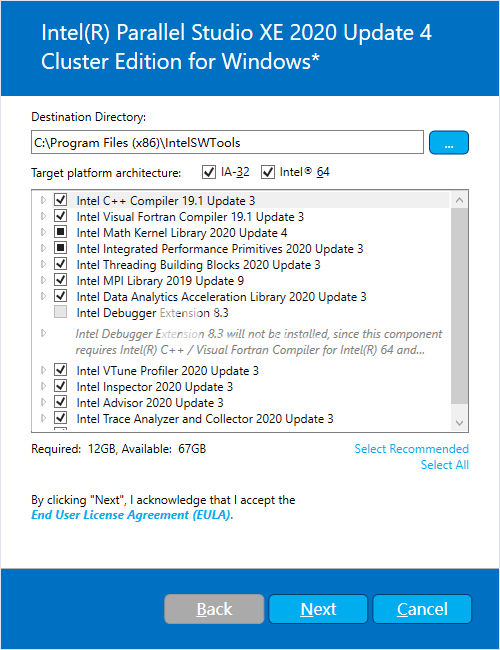Expand the Intel Visual Fortran Compiler node
Viewport: 500px width, 650px height.
click(44, 216)
